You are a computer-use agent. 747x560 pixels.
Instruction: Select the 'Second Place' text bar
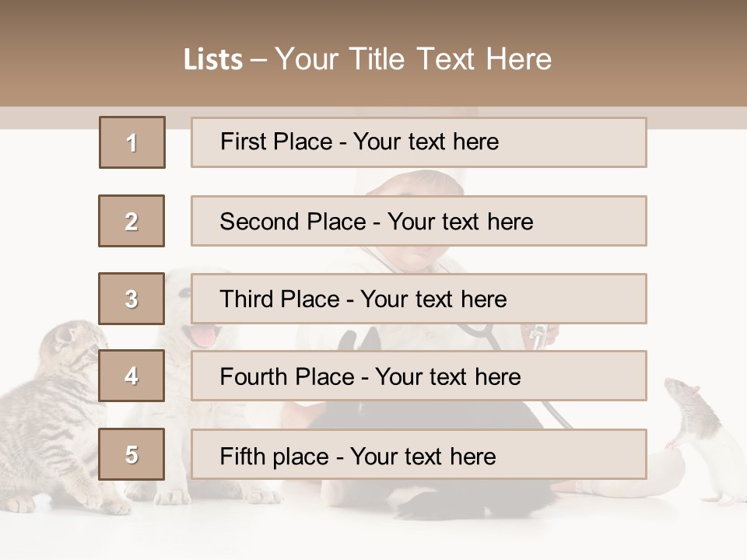click(419, 221)
